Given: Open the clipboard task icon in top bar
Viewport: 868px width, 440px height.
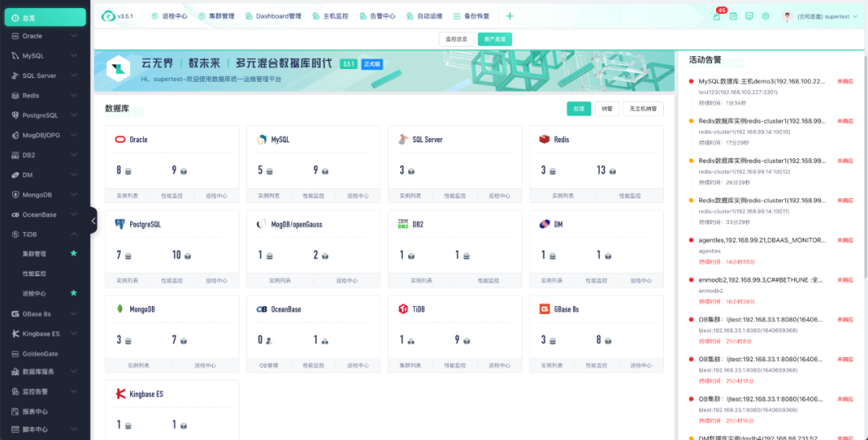Looking at the screenshot, I should tap(733, 16).
